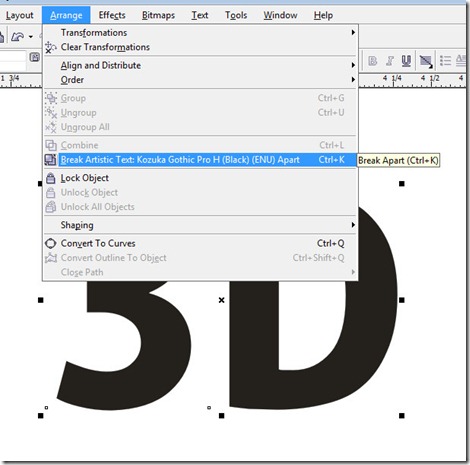Viewport: 470px width, 465px height.
Task: Click the Ctrl+K shortcut text
Action: pos(331,160)
